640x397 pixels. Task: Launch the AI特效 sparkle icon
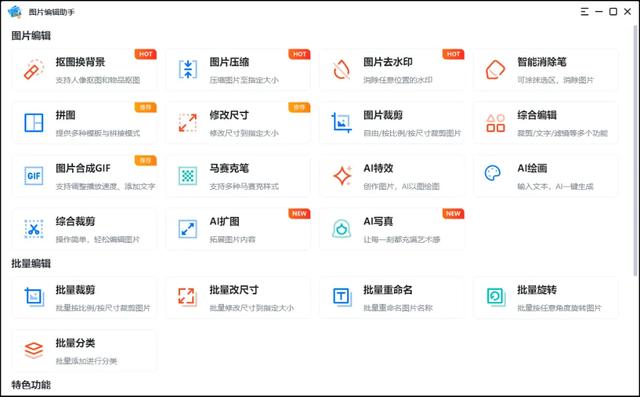pos(342,176)
